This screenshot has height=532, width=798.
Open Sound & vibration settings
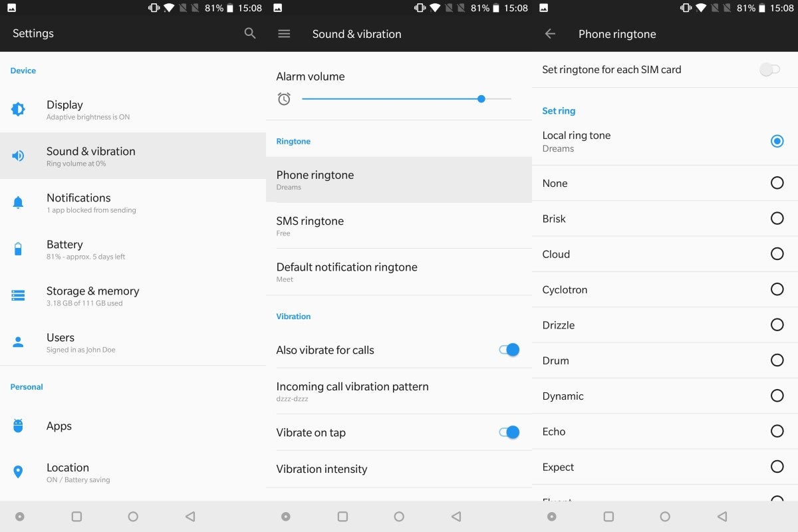(x=133, y=156)
